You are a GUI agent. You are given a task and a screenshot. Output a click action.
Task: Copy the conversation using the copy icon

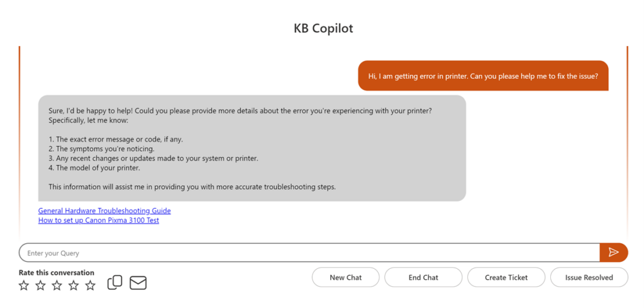(x=114, y=283)
